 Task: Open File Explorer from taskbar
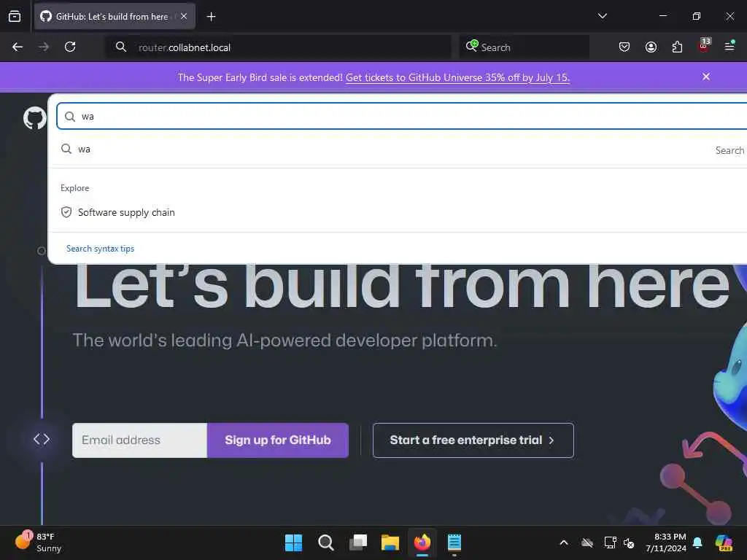click(390, 542)
